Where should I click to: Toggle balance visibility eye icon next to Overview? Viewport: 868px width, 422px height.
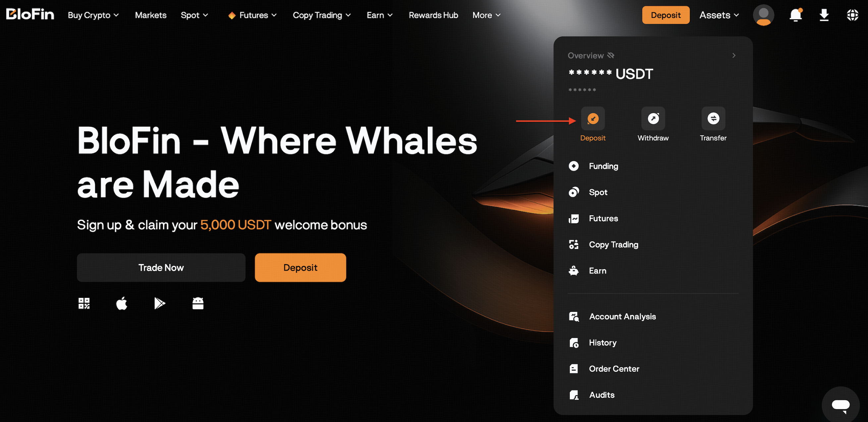pyautogui.click(x=611, y=55)
